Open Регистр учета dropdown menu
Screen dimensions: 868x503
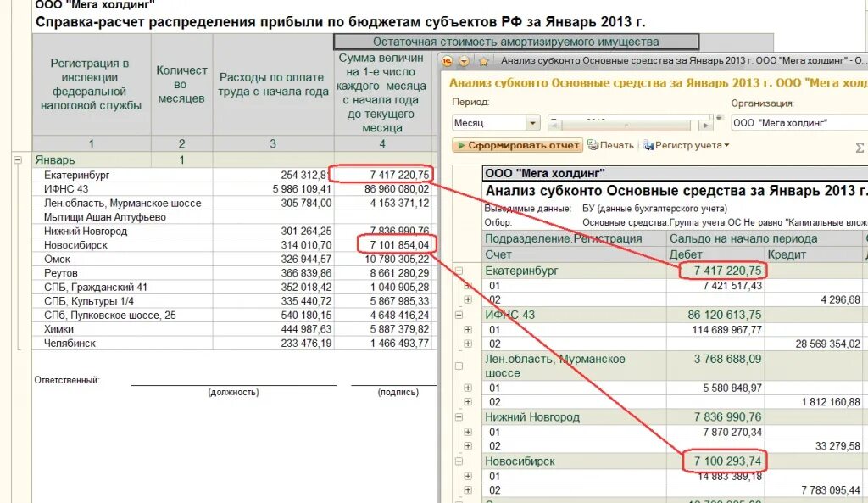pos(726,146)
